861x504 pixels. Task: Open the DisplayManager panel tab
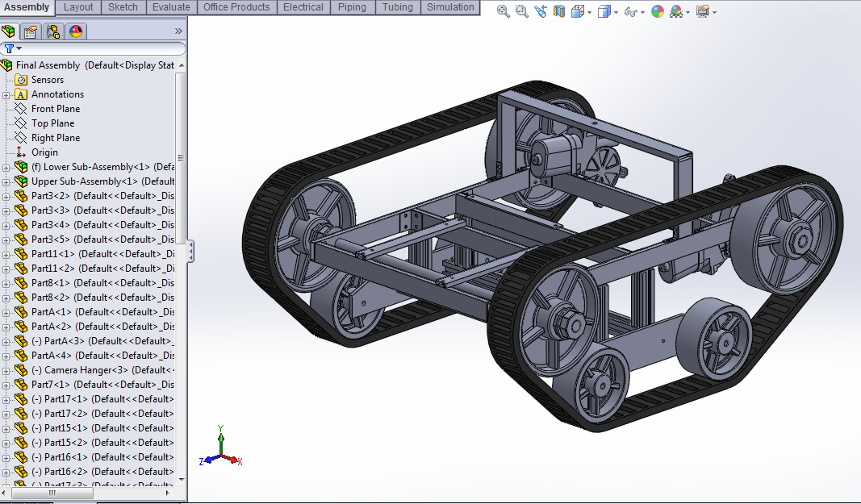tap(76, 31)
